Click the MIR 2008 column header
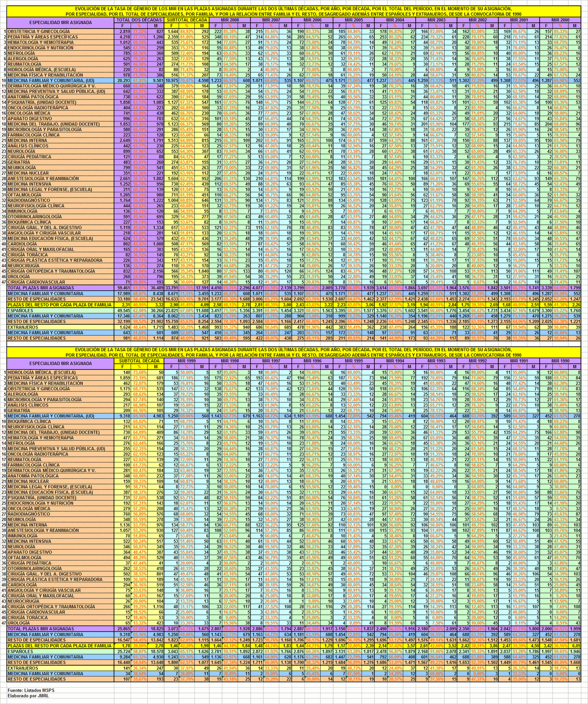 pyautogui.click(x=230, y=20)
